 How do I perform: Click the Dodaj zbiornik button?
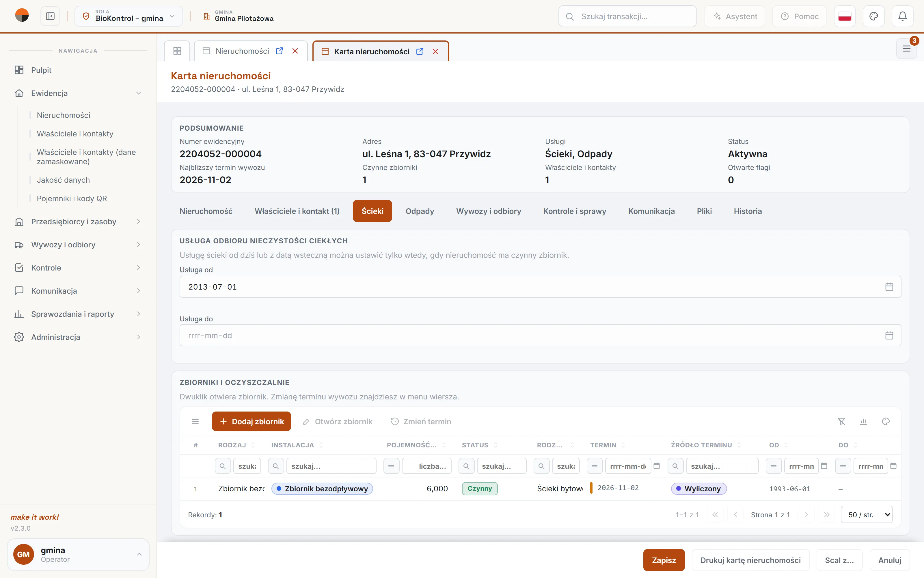click(251, 421)
